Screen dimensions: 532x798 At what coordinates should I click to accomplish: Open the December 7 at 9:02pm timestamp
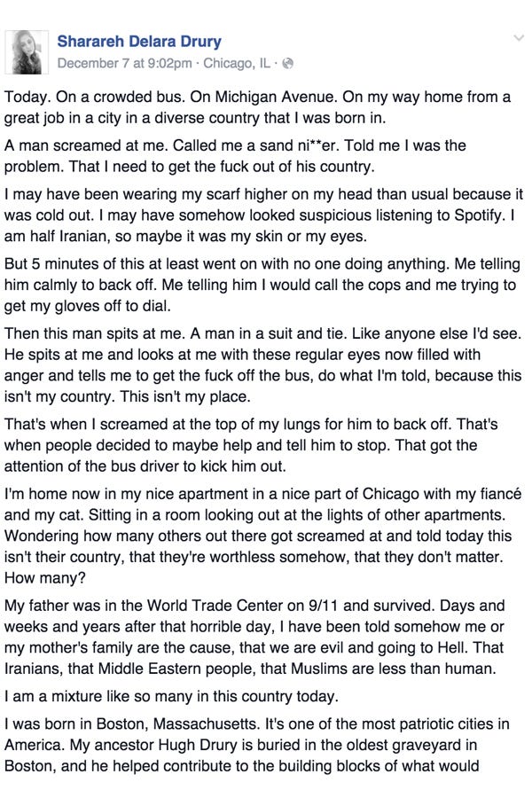126,63
